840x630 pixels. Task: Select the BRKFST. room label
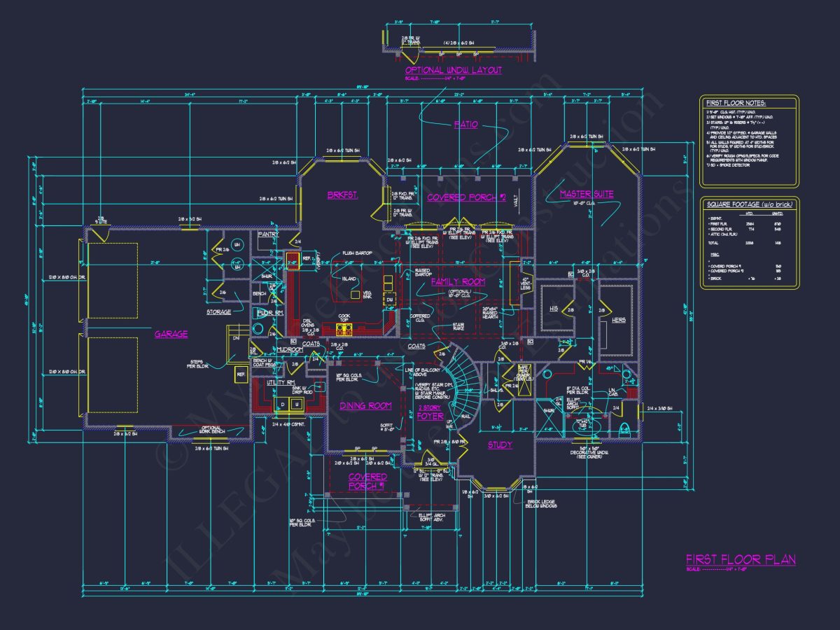(x=343, y=195)
